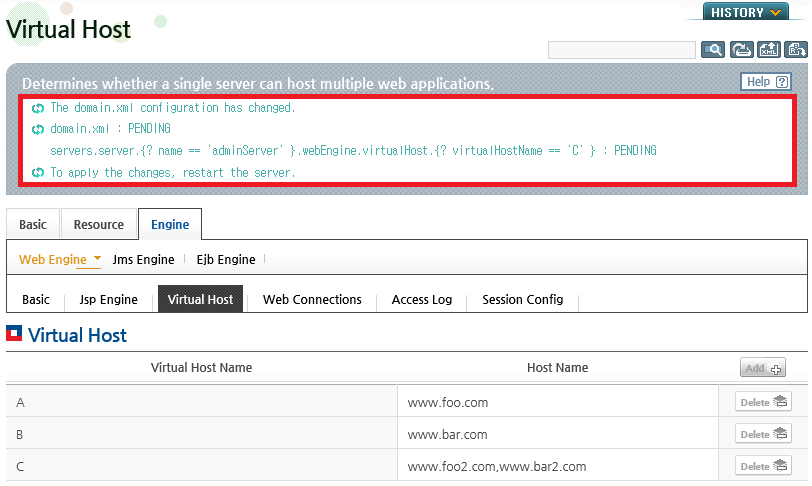Click the red-blue square Virtual Host section icon

14,333
